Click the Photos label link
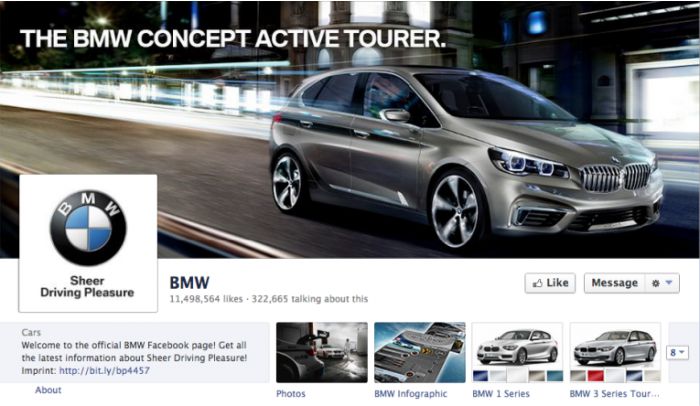Image resolution: width=700 pixels, height=406 pixels. [x=291, y=394]
